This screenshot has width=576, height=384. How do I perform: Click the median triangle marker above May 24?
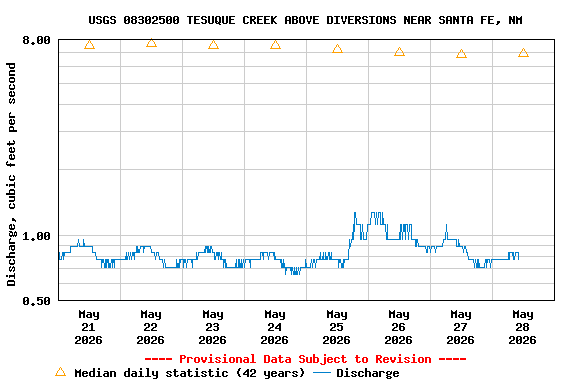pos(276,45)
